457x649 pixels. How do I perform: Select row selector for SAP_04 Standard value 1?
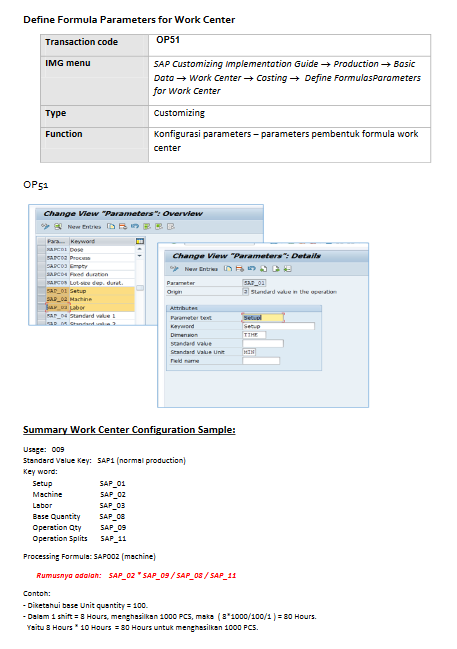(x=41, y=316)
